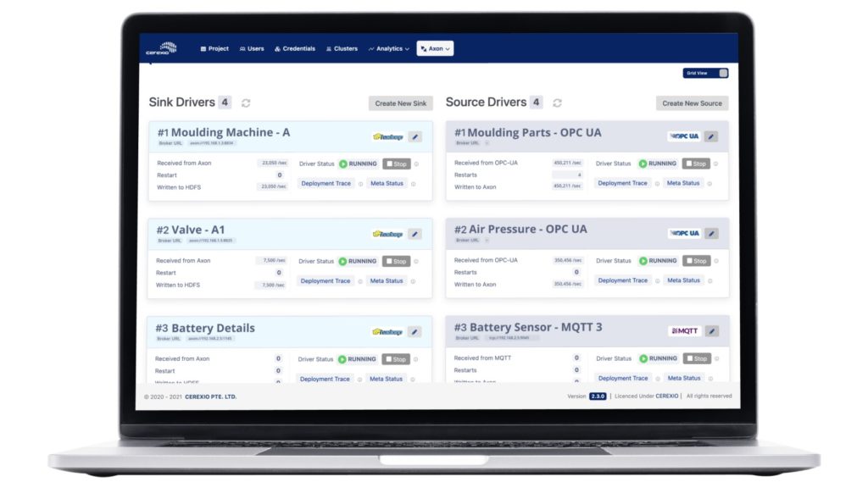868x488 pixels.
Task: Open the Credentials section
Action: pyautogui.click(x=295, y=48)
